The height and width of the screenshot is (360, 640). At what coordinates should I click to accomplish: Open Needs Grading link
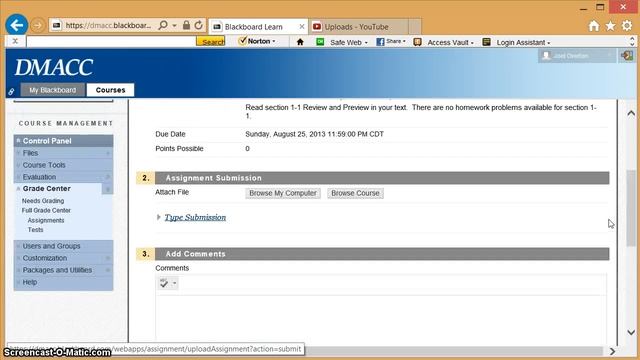(43, 201)
